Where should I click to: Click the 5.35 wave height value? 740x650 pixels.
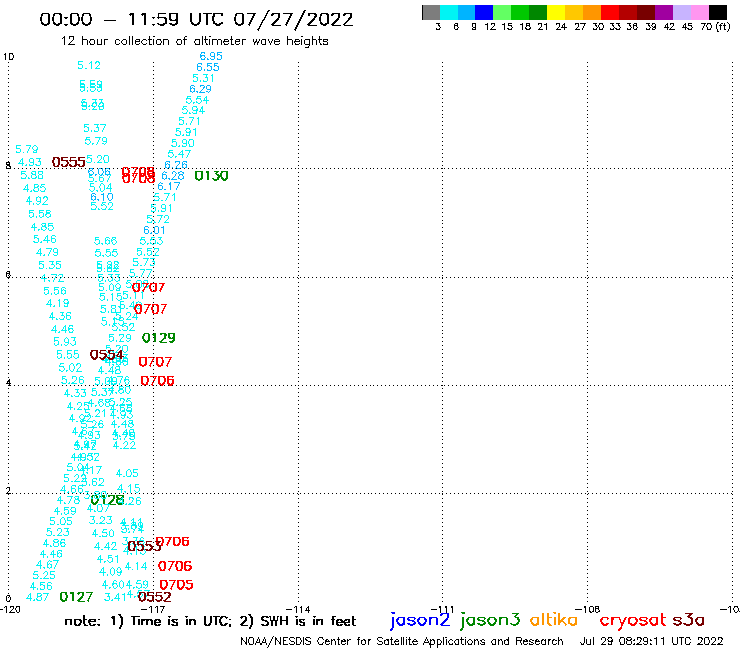(50, 265)
